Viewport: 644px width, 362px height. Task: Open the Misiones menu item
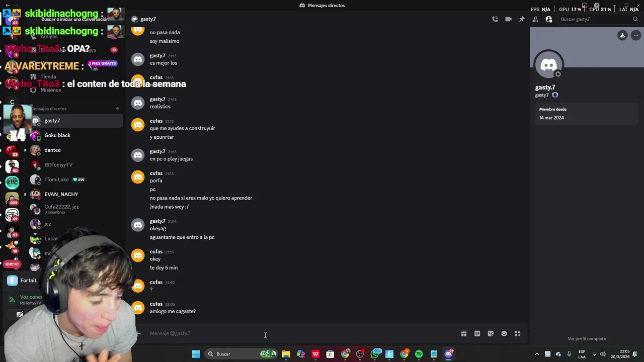coord(50,90)
